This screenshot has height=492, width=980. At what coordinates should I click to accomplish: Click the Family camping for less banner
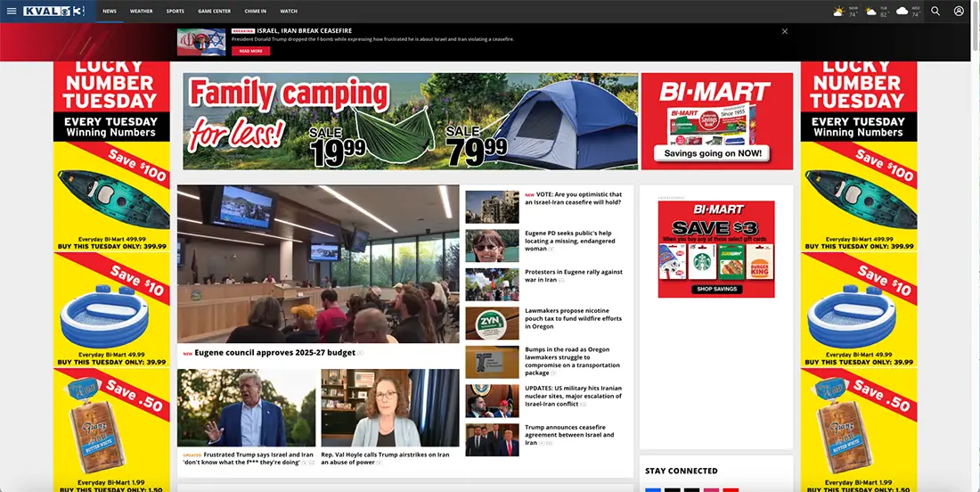pos(411,121)
